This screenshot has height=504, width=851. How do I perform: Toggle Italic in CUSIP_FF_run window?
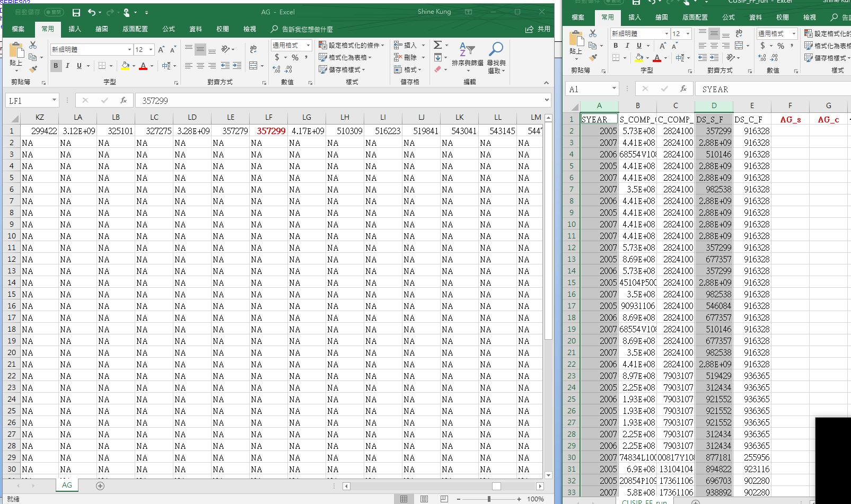click(627, 46)
